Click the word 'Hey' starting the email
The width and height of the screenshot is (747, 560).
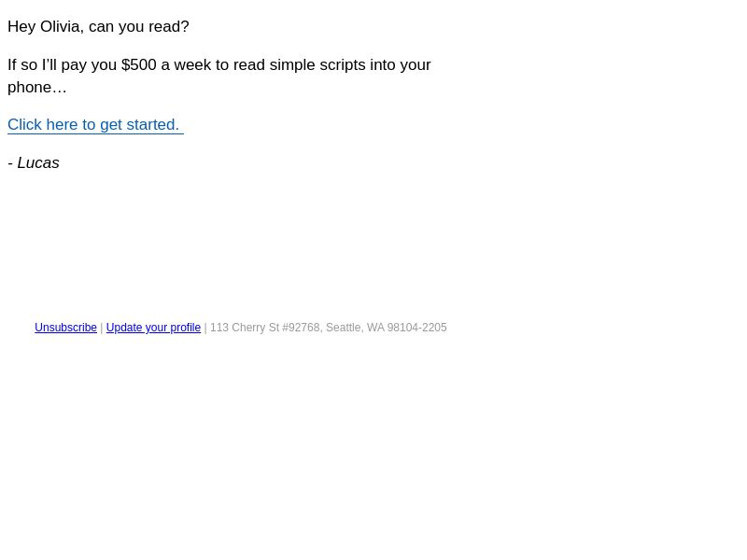pos(21,27)
